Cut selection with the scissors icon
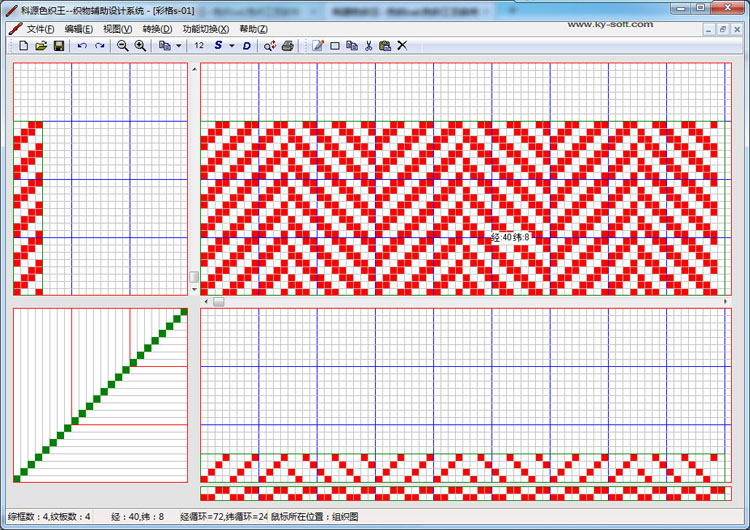This screenshot has width=750, height=530. click(368, 46)
